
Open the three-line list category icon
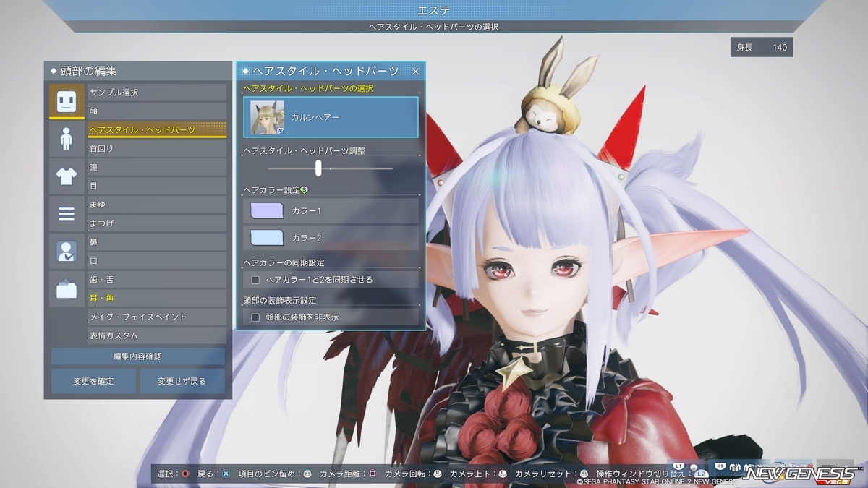point(67,213)
